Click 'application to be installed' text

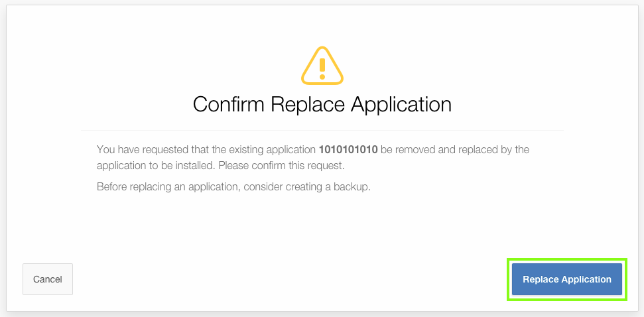tap(156, 165)
